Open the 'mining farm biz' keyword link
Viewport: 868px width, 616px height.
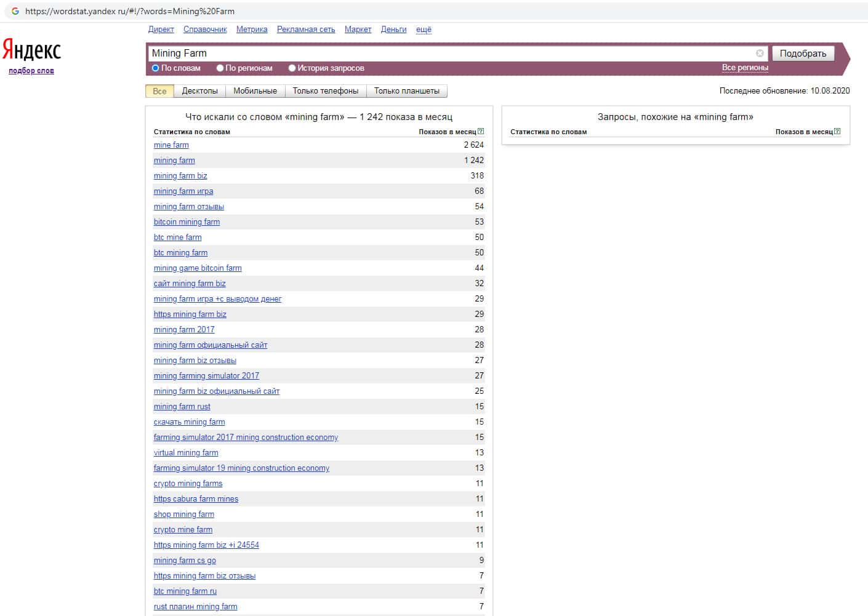pyautogui.click(x=180, y=176)
